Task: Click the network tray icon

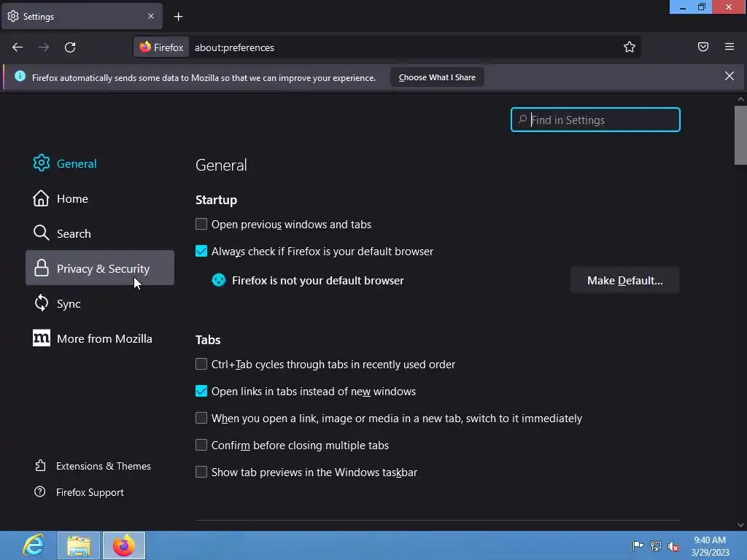Action: [x=656, y=546]
